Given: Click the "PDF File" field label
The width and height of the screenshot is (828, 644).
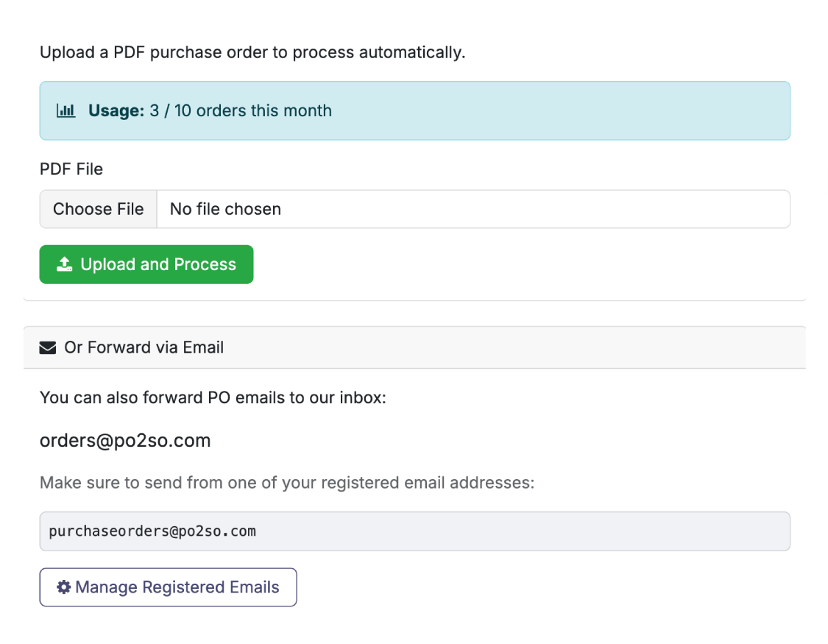Looking at the screenshot, I should [x=71, y=169].
